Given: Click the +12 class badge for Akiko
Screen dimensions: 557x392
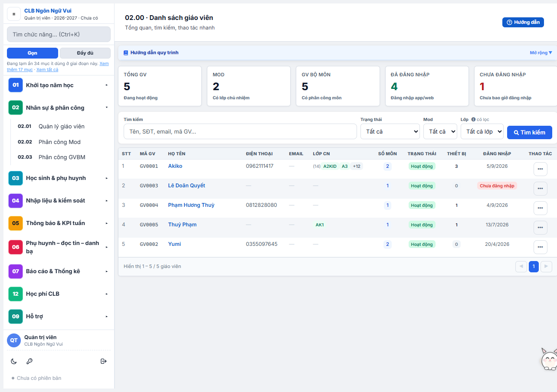Looking at the screenshot, I should [x=357, y=166].
